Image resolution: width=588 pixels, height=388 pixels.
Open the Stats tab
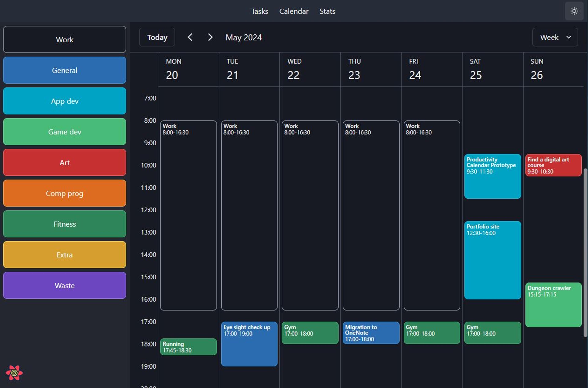click(x=327, y=11)
